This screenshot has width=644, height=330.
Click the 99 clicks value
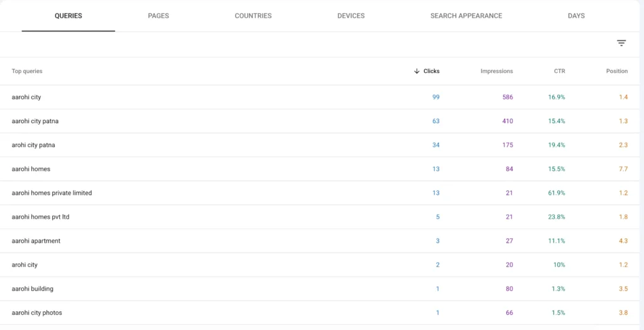click(436, 97)
